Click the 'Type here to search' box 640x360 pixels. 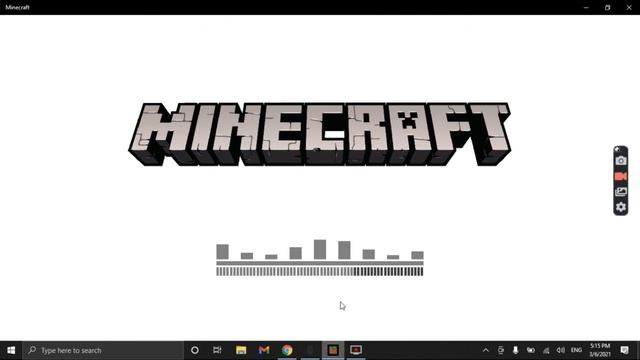(x=103, y=350)
